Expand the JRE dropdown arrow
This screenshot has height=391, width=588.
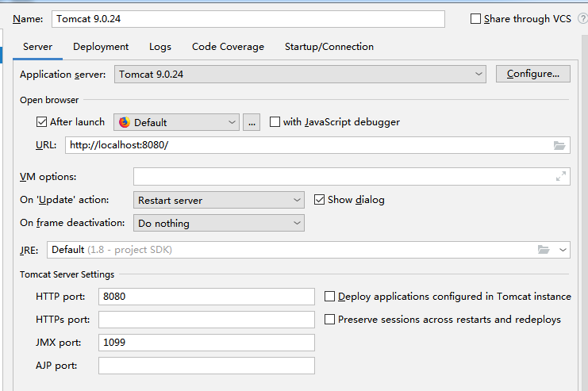coord(563,250)
